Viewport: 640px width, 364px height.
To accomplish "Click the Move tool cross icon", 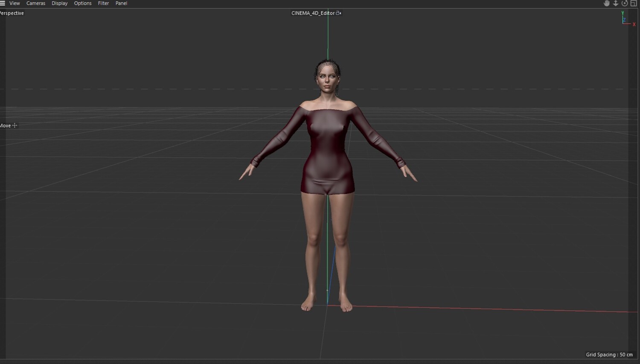I will click(15, 125).
